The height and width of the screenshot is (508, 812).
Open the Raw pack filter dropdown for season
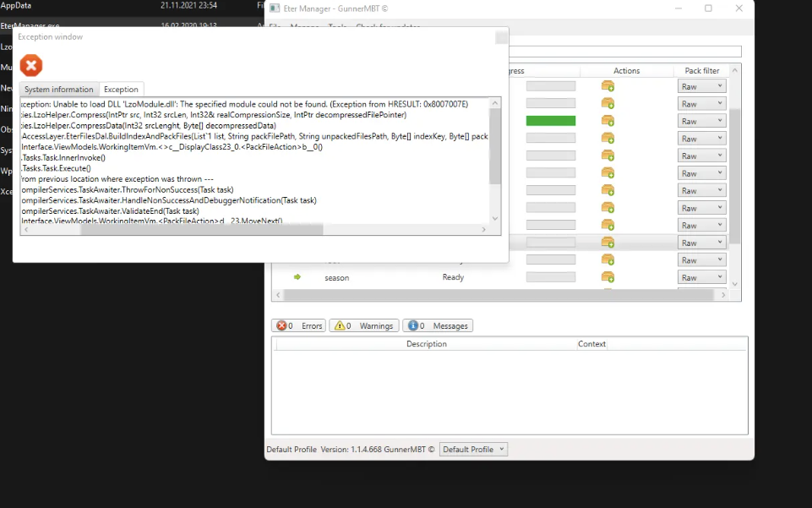pyautogui.click(x=701, y=277)
